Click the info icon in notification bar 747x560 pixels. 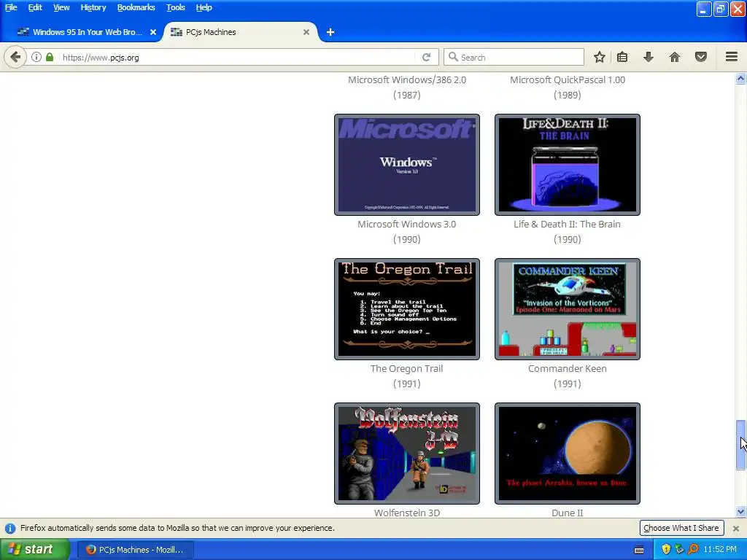point(10,528)
